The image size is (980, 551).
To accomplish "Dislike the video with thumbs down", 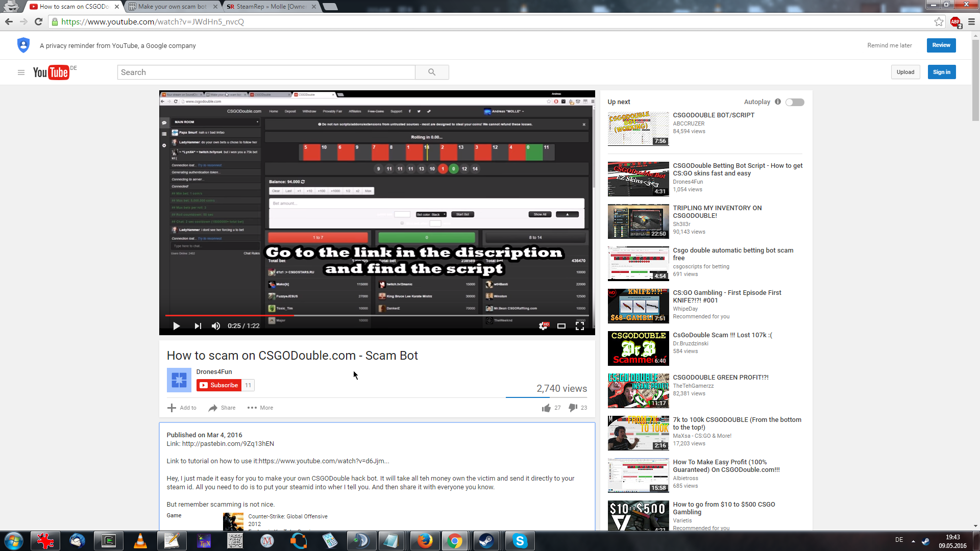I will tap(573, 408).
